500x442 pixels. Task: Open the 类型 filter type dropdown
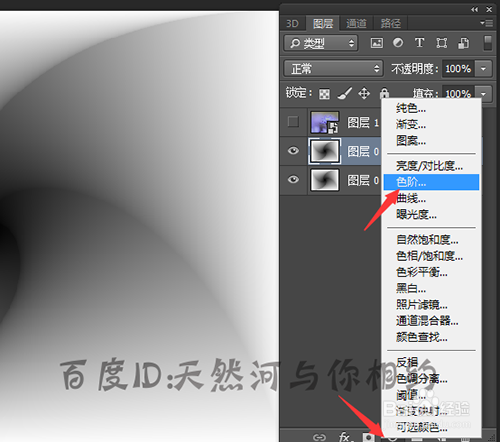[x=321, y=43]
